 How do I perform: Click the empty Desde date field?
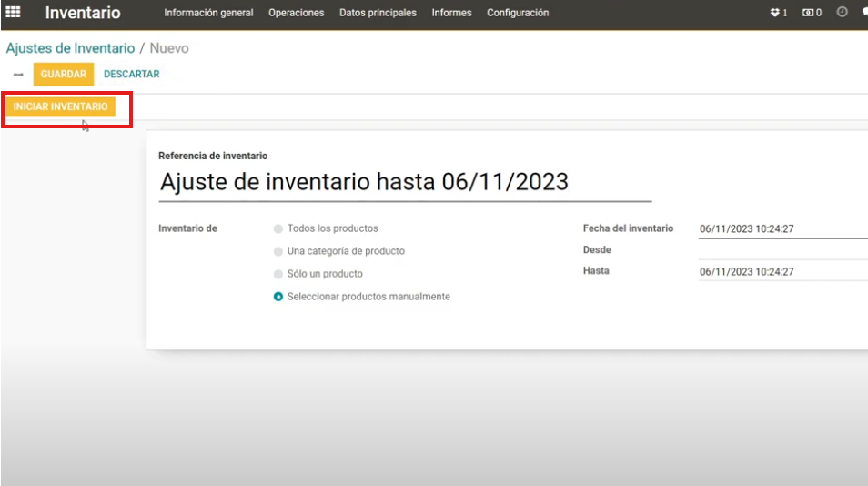(x=782, y=250)
